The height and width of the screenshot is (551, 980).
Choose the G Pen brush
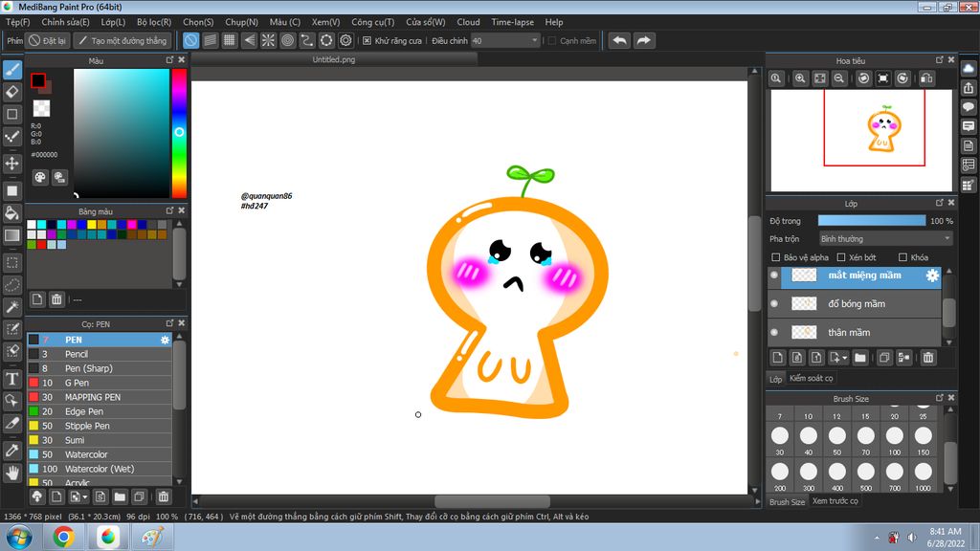100,383
